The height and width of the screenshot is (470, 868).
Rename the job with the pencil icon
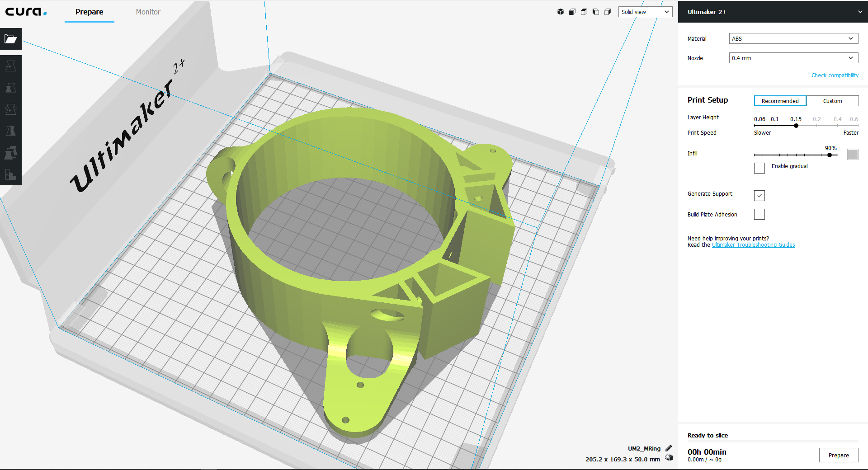(x=669, y=448)
